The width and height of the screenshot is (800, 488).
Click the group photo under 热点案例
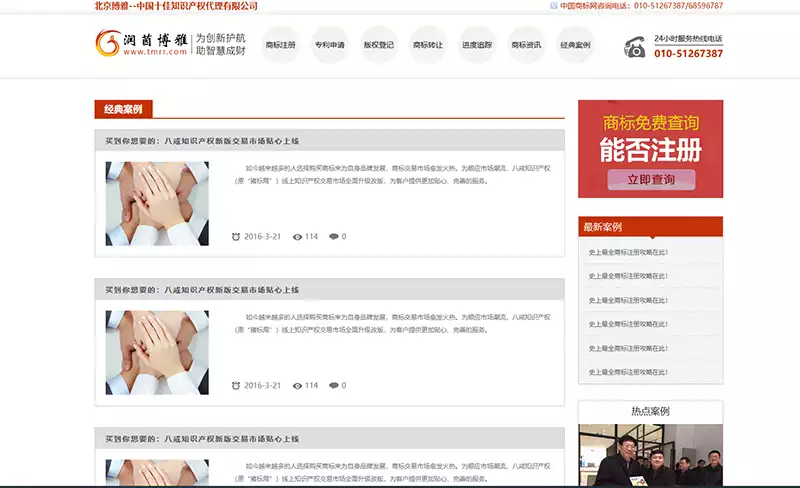[x=651, y=455]
